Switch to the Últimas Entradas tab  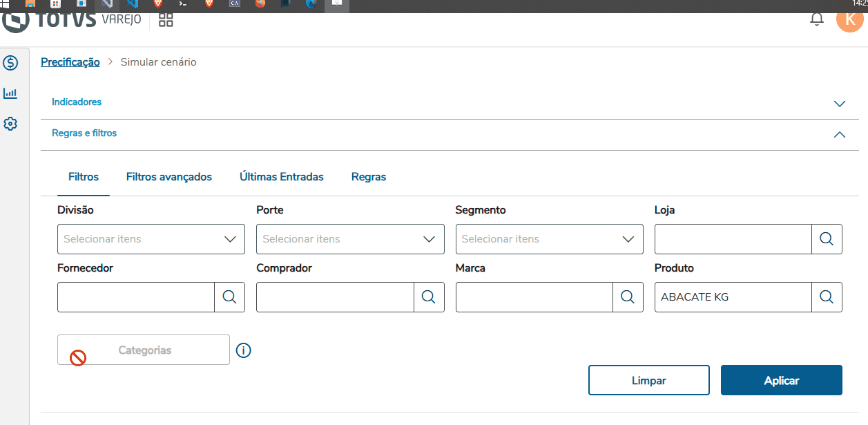point(282,177)
